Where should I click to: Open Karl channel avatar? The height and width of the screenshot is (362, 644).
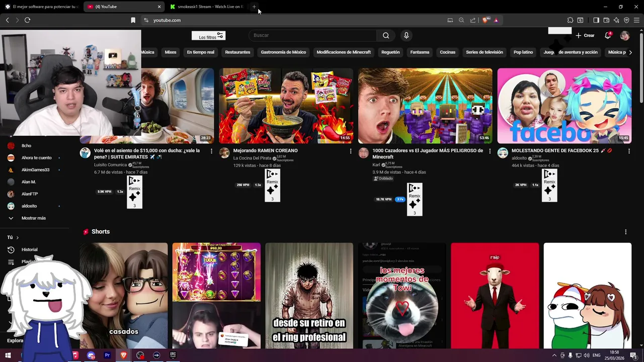[363, 153]
